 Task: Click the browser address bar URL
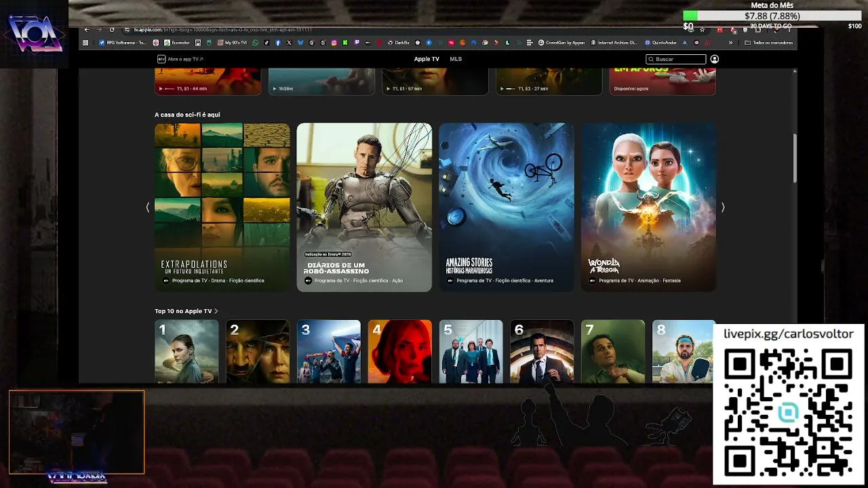click(x=223, y=30)
